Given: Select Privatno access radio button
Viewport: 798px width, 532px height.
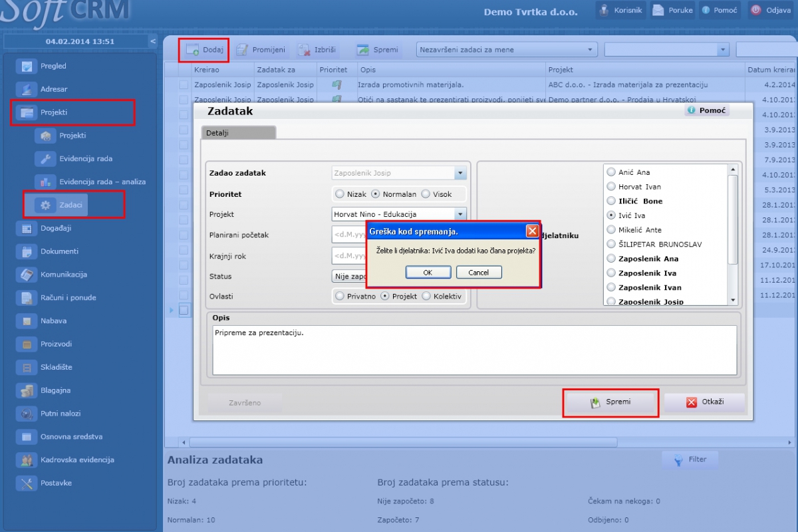Looking at the screenshot, I should 340,296.
